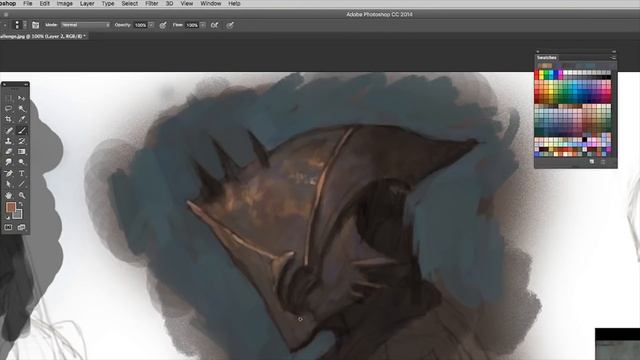Open the Type menu
Image resolution: width=640 pixels, height=360 pixels.
click(108, 3)
